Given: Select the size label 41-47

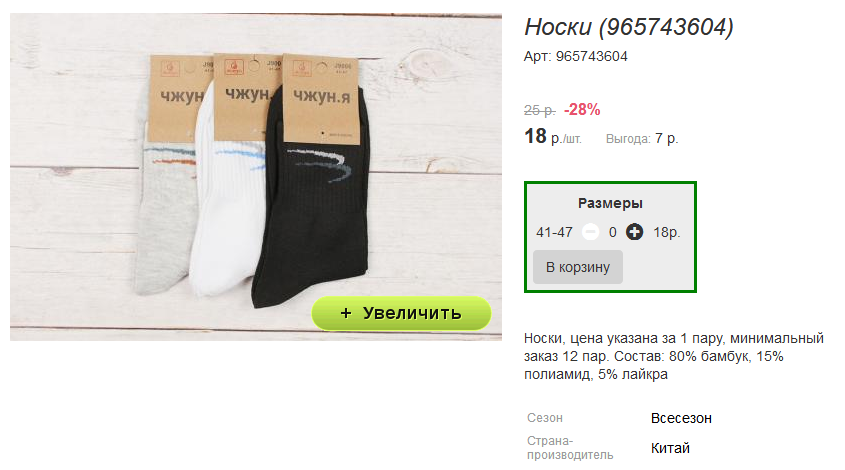Looking at the screenshot, I should click(x=554, y=232).
